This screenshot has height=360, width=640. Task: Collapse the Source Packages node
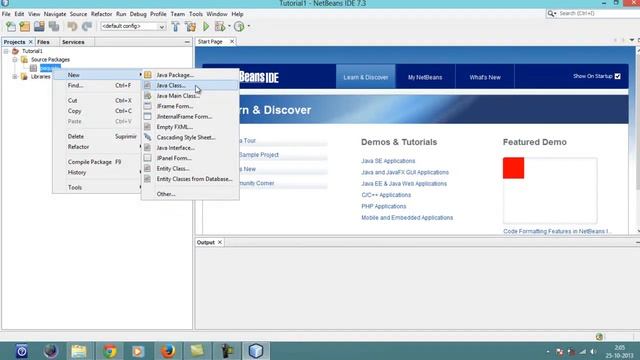(x=15, y=60)
